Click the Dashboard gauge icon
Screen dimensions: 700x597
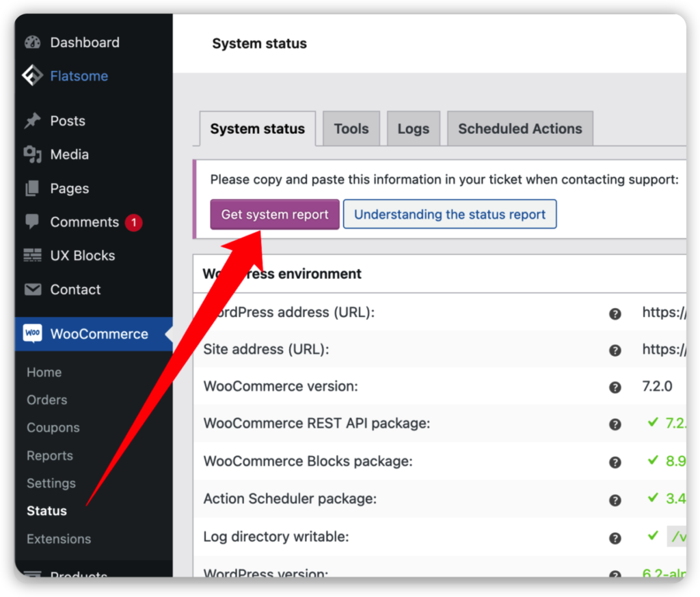tap(33, 42)
